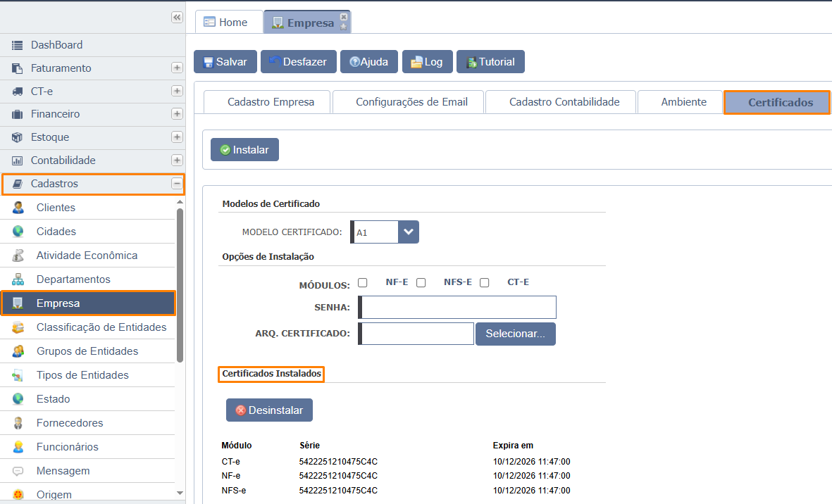Click the Financeiro briefcase icon
This screenshot has height=504, width=832.
[18, 115]
